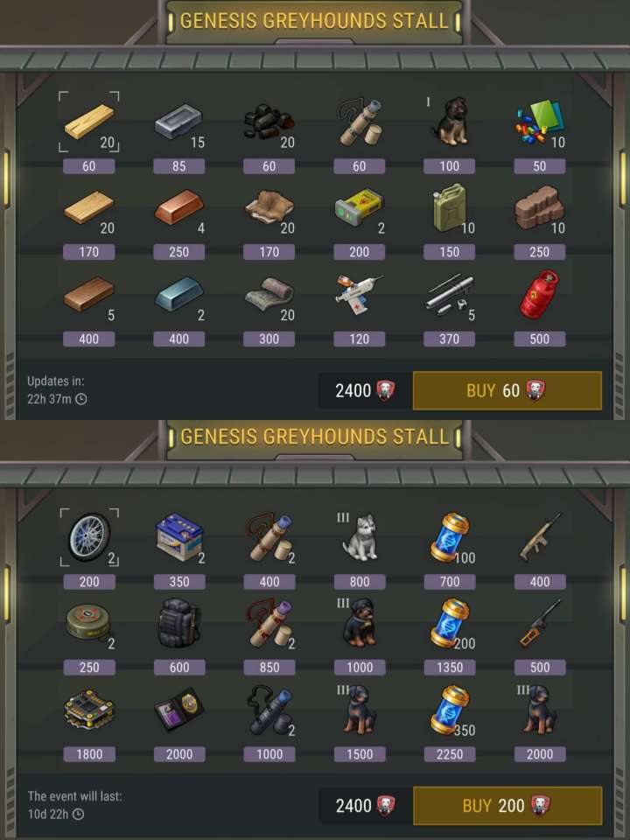Select the iron bar item priced 85
This screenshot has width=630, height=840.
(178, 122)
